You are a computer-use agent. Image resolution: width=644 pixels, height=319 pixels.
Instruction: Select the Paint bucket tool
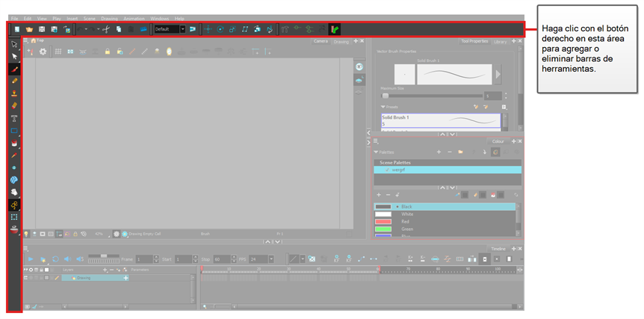point(14,143)
